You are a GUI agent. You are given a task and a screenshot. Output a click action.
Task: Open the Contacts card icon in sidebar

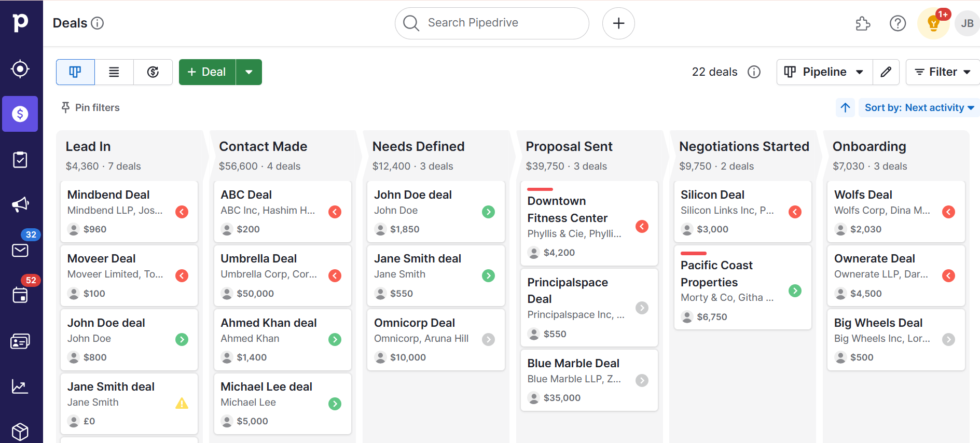[x=20, y=341]
